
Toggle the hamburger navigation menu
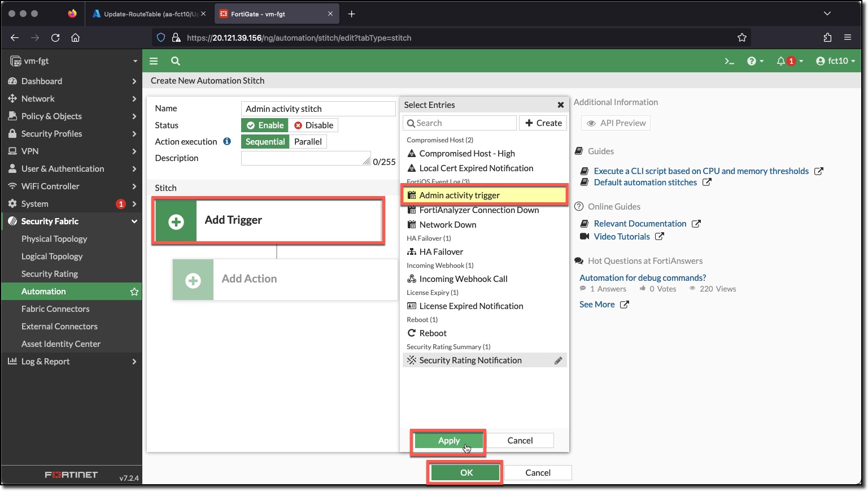[x=154, y=61]
